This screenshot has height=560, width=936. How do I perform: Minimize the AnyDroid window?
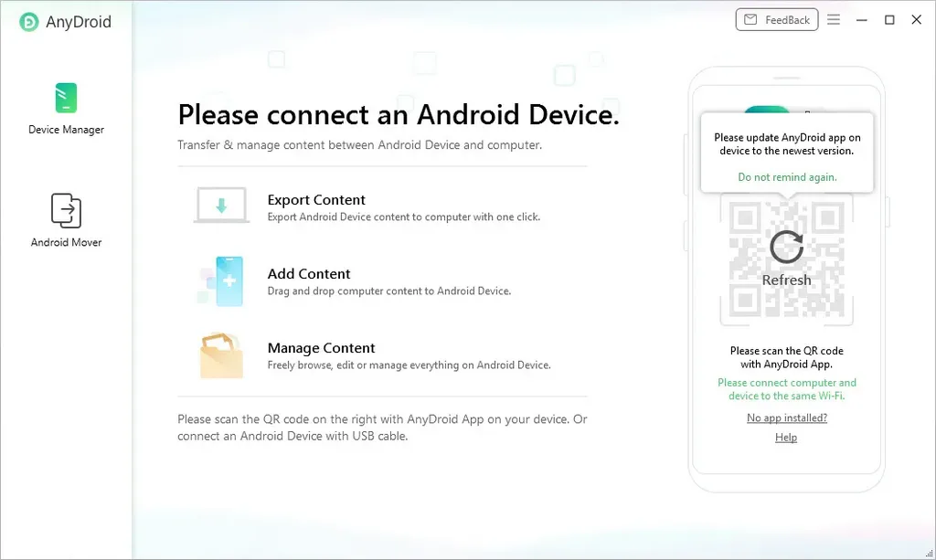tap(861, 20)
